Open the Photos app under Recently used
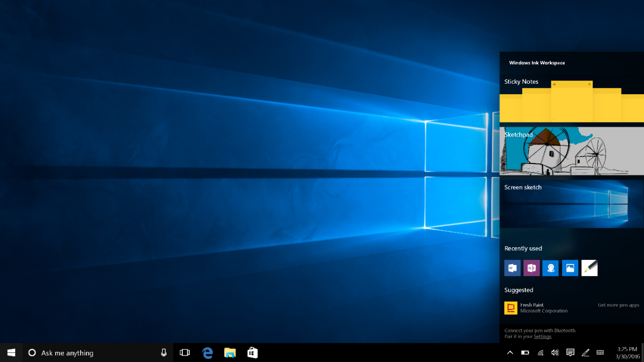Image resolution: width=644 pixels, height=362 pixels. pyautogui.click(x=570, y=268)
